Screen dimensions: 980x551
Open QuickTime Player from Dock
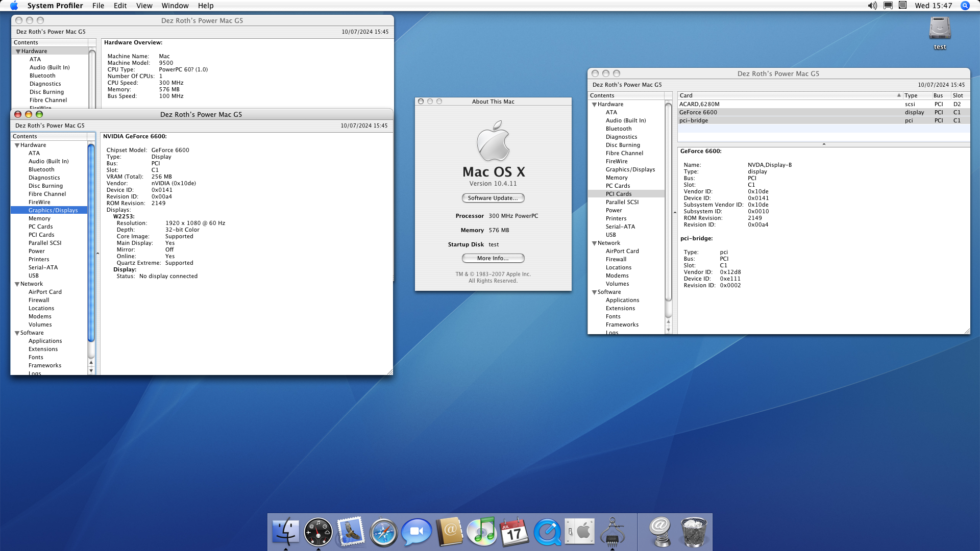point(547,532)
